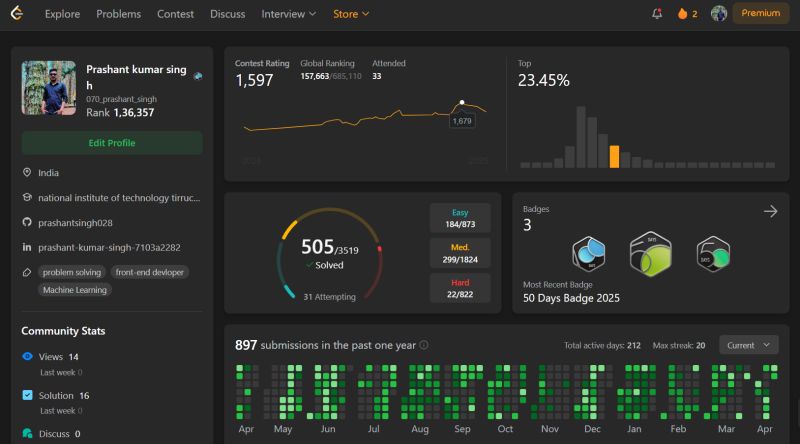Open the user avatar in navbar
The height and width of the screenshot is (444, 800).
(x=719, y=13)
